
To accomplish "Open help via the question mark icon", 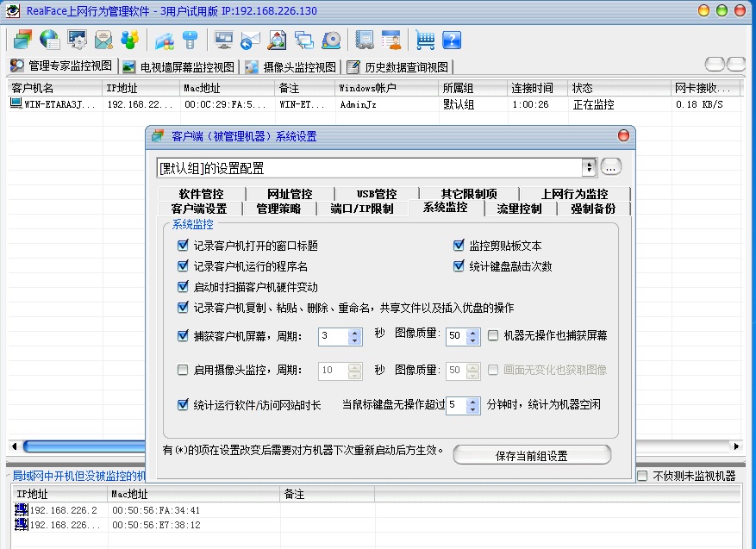I will 452,40.
